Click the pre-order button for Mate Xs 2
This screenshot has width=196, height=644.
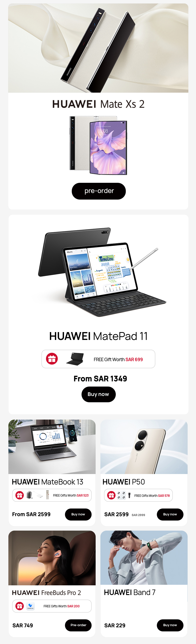(99, 191)
